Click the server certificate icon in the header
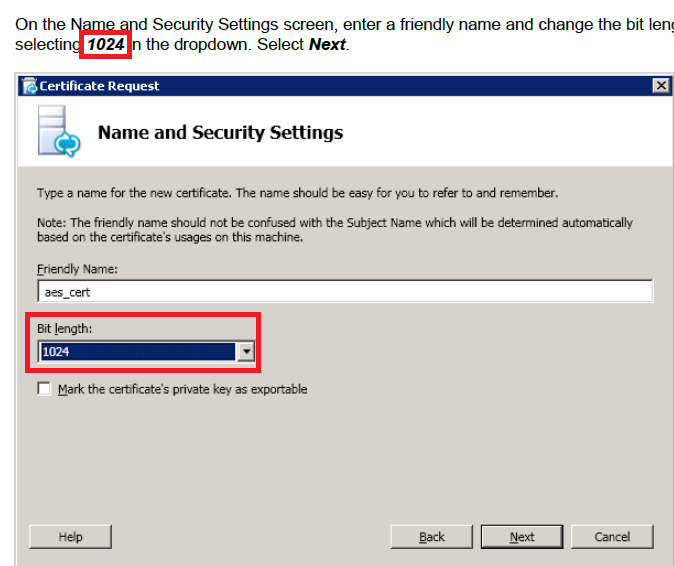Screen dimensions: 674x566 tap(57, 132)
